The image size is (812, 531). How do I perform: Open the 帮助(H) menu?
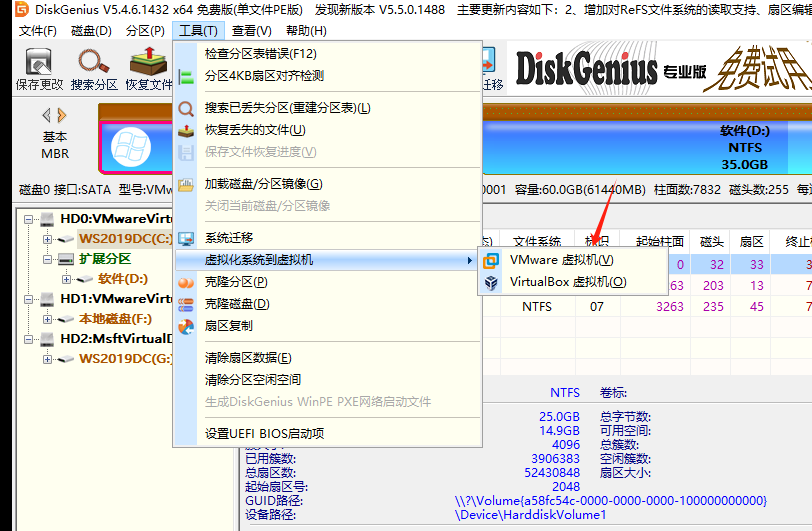[306, 31]
